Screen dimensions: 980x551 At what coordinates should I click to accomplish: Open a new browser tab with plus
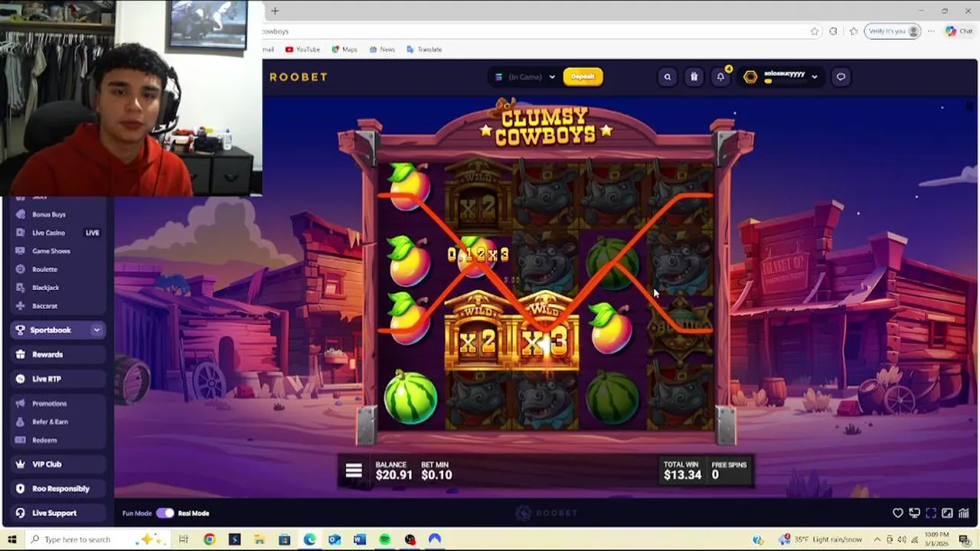(275, 11)
